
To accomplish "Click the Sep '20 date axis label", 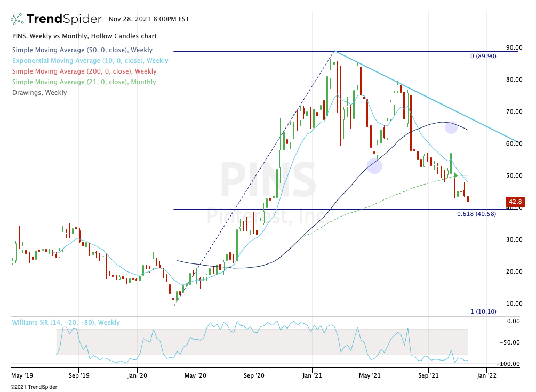I will [x=254, y=375].
